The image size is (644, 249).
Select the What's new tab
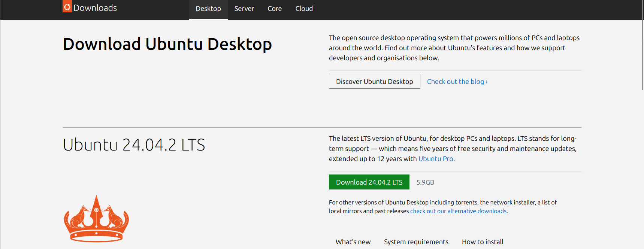(x=353, y=242)
